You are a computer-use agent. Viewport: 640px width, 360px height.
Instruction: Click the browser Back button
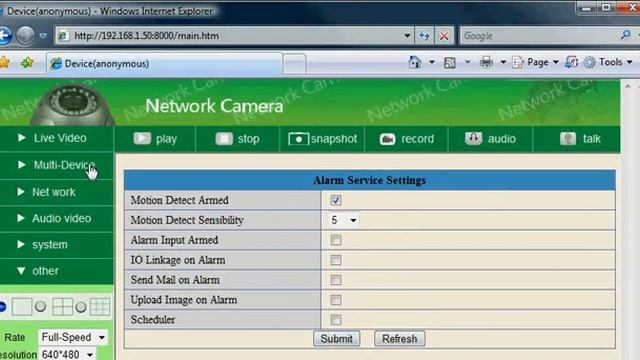(x=5, y=36)
